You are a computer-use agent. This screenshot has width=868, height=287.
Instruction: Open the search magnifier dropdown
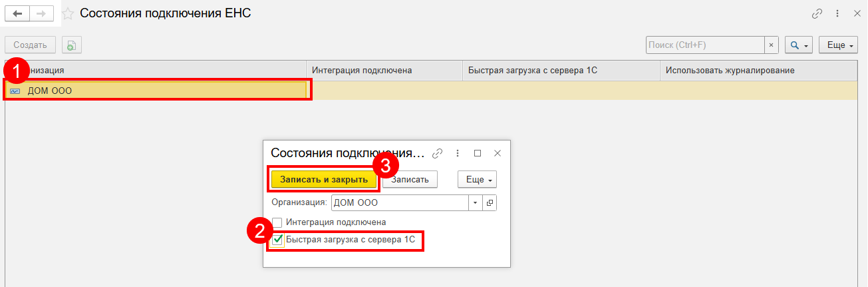(x=798, y=45)
